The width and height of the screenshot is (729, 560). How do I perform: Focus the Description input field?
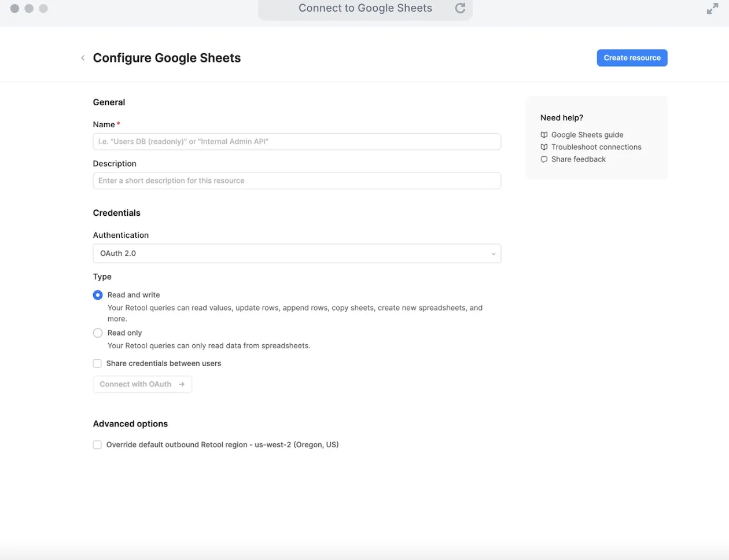coord(297,180)
